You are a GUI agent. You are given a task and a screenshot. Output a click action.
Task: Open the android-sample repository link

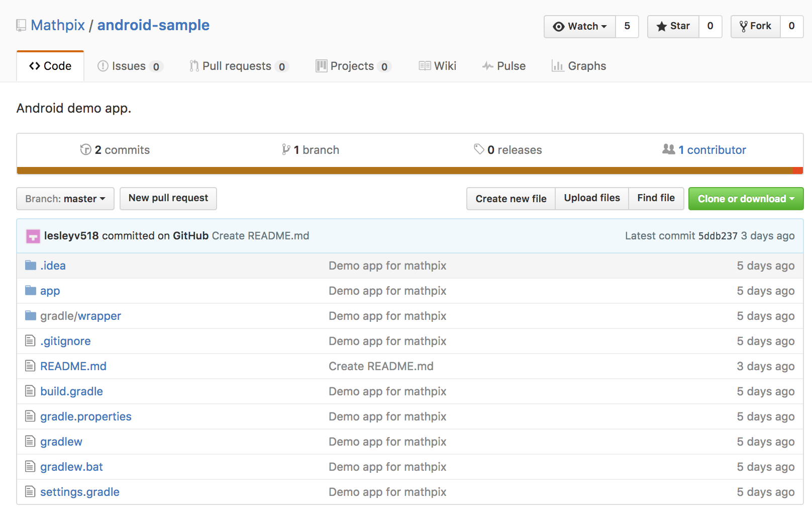tap(153, 25)
